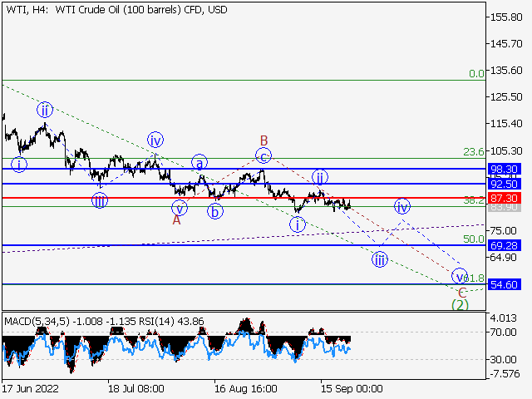Click projected circled iii label below 69.28 line
Image resolution: width=532 pixels, height=399 pixels.
[380, 259]
